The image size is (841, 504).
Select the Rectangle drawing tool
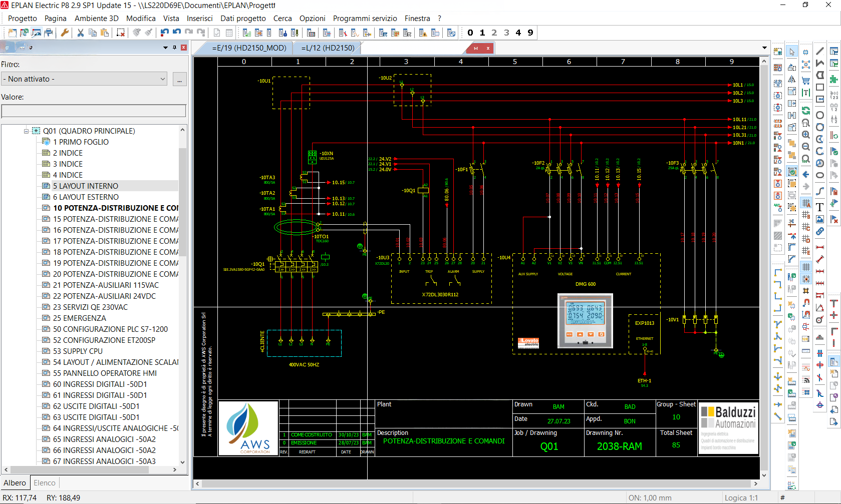[x=819, y=87]
